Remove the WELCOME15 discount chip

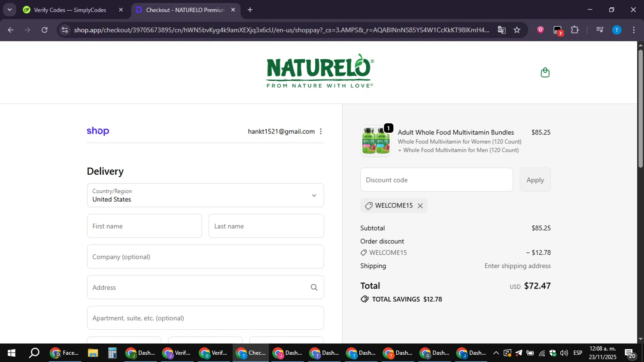420,206
